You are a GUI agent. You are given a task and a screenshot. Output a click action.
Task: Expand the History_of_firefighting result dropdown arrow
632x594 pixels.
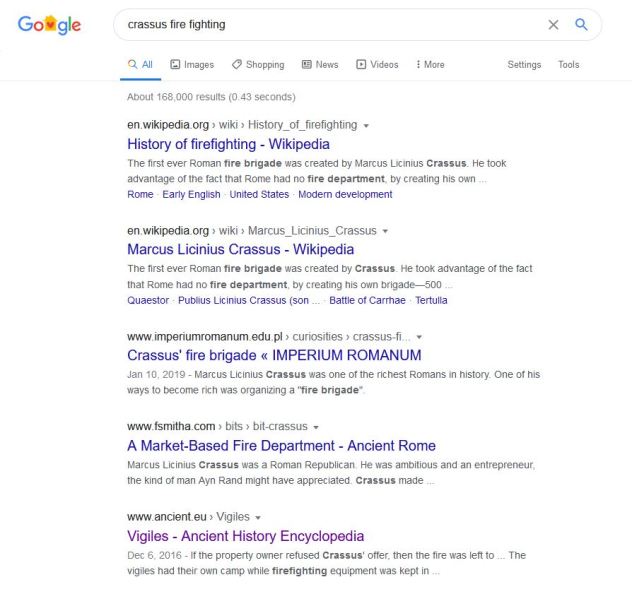tap(366, 126)
